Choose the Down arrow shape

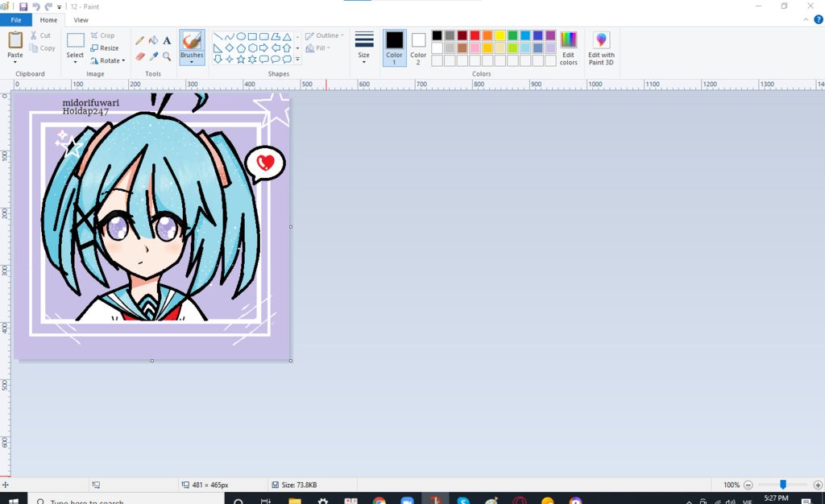218,60
